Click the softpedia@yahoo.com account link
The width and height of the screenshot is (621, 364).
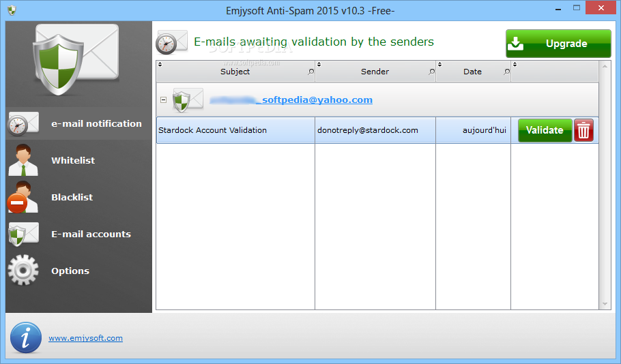(x=291, y=100)
